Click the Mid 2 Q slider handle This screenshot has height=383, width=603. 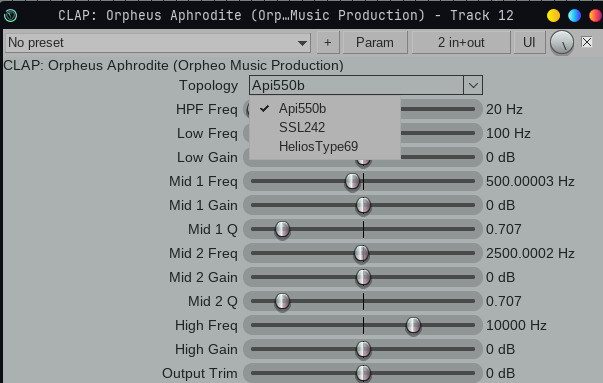282,301
